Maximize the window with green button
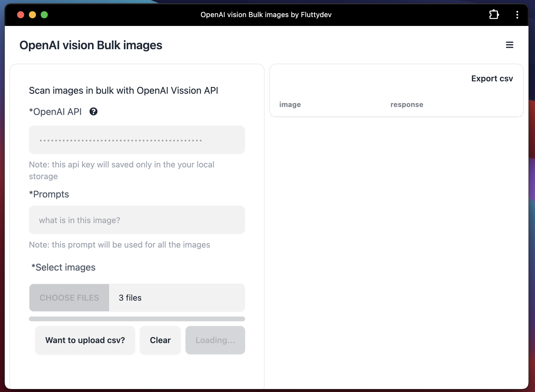535x392 pixels. [x=44, y=15]
